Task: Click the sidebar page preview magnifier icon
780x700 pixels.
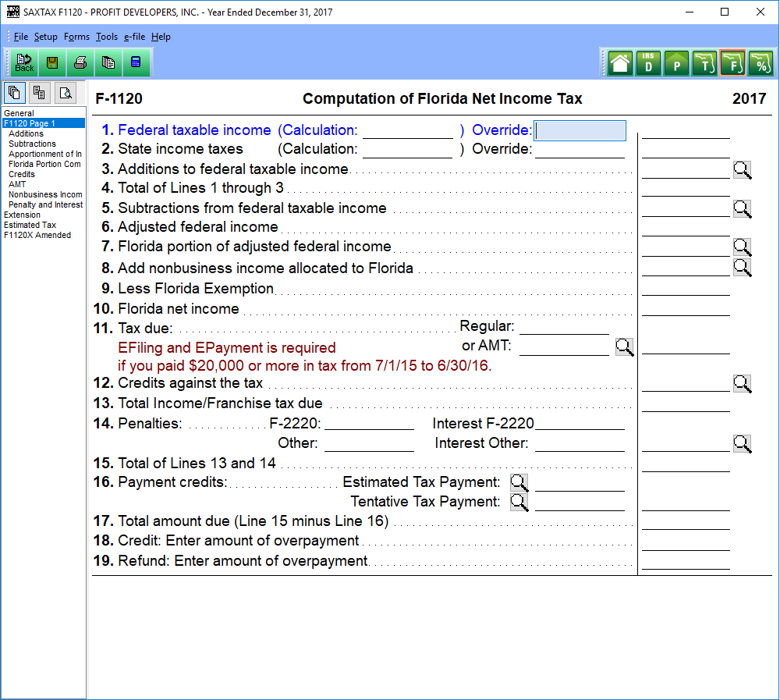Action: [x=66, y=93]
